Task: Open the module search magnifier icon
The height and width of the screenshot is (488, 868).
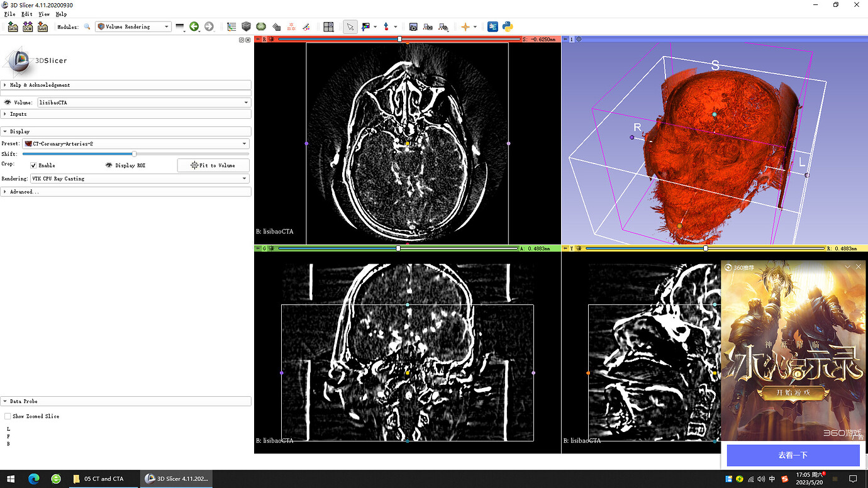Action: click(87, 27)
